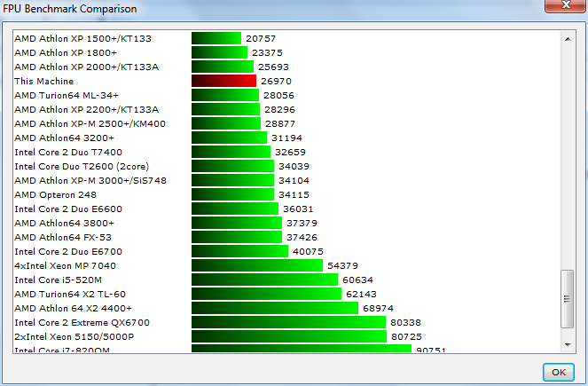
Task: Click the score value 25693
Action: pyautogui.click(x=273, y=67)
